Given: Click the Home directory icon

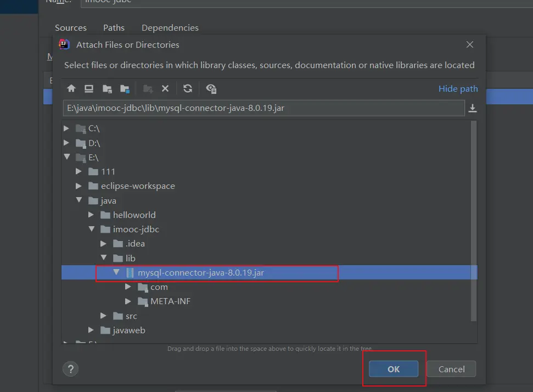Looking at the screenshot, I should (71, 88).
